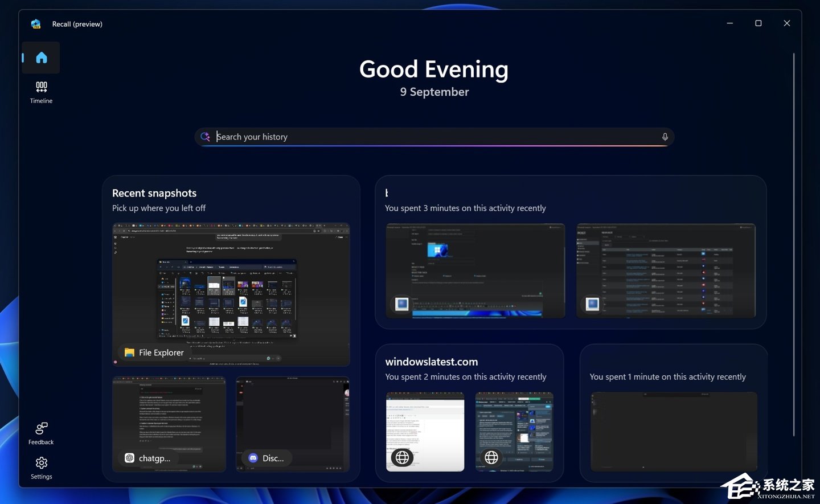Open the Feedback page
Image resolution: width=820 pixels, height=504 pixels.
pos(41,433)
